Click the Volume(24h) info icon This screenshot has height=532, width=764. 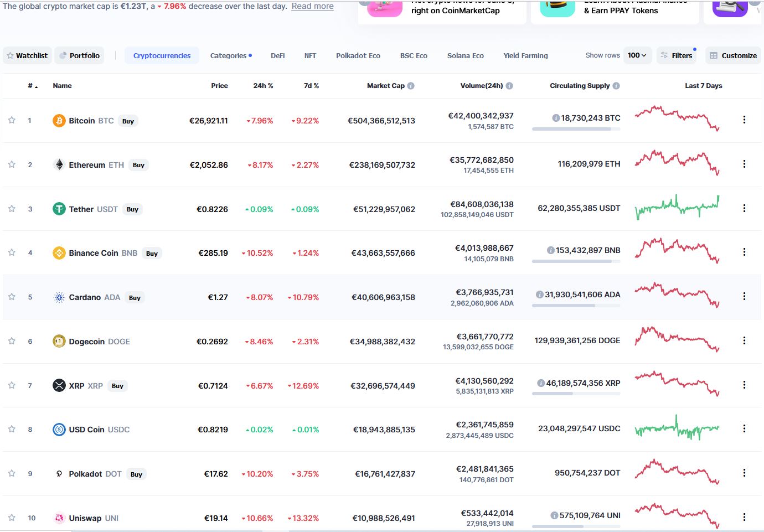point(509,86)
